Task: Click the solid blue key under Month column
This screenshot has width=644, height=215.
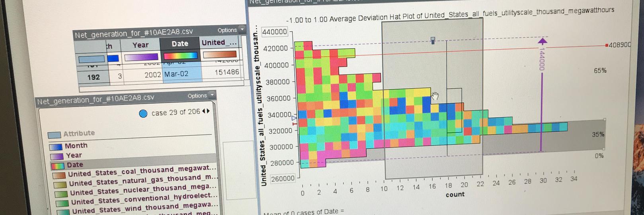Action: pos(113,58)
